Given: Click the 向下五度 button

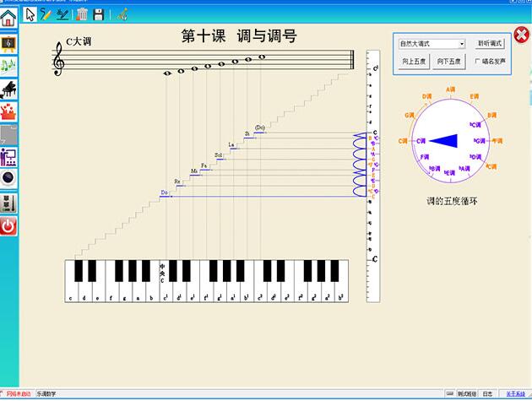Looking at the screenshot, I should [x=448, y=61].
